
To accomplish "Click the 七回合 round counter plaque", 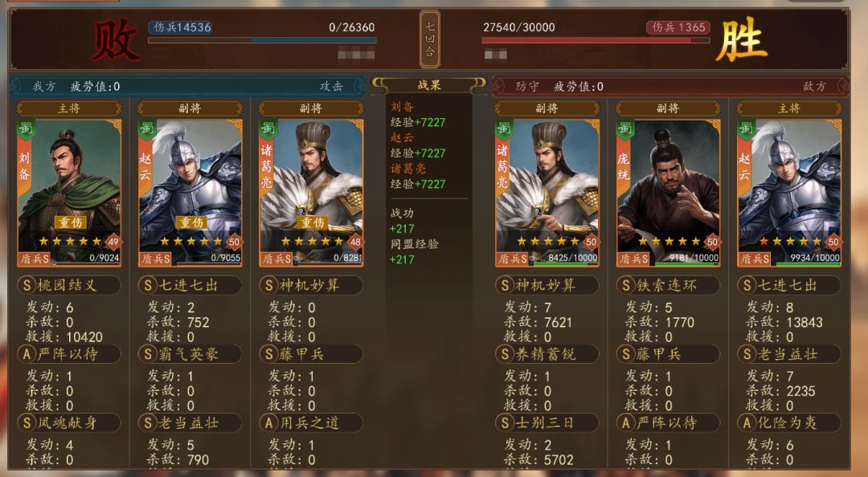I will tap(430, 39).
